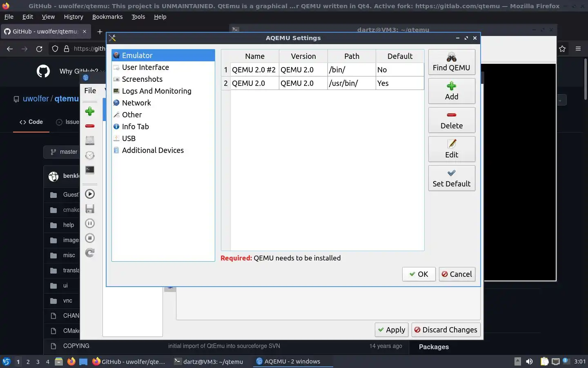Confirm AQEMU Settings with OK
The width and height of the screenshot is (588, 368).
[x=419, y=274]
